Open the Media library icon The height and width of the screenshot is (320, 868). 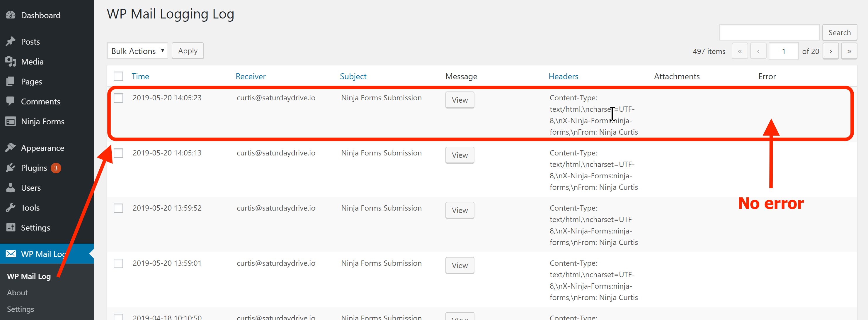point(11,61)
